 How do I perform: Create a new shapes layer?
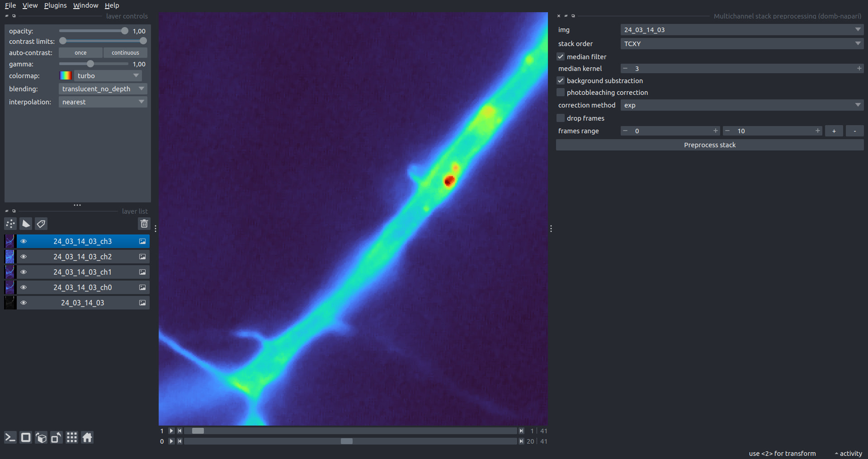26,224
